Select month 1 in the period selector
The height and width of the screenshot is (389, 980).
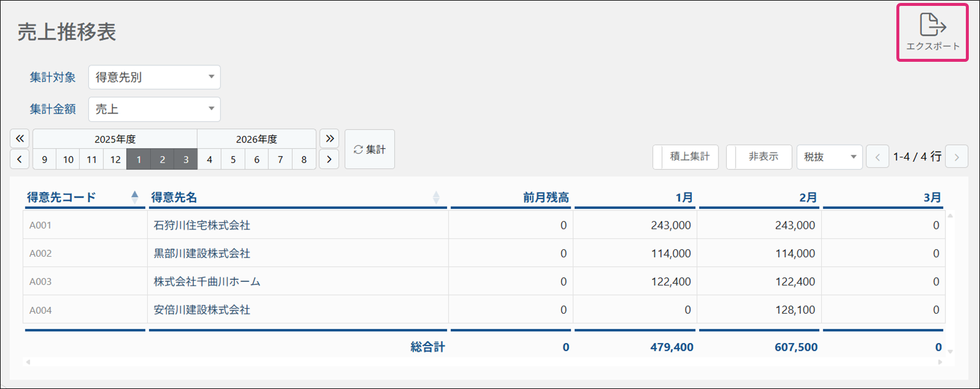point(138,159)
